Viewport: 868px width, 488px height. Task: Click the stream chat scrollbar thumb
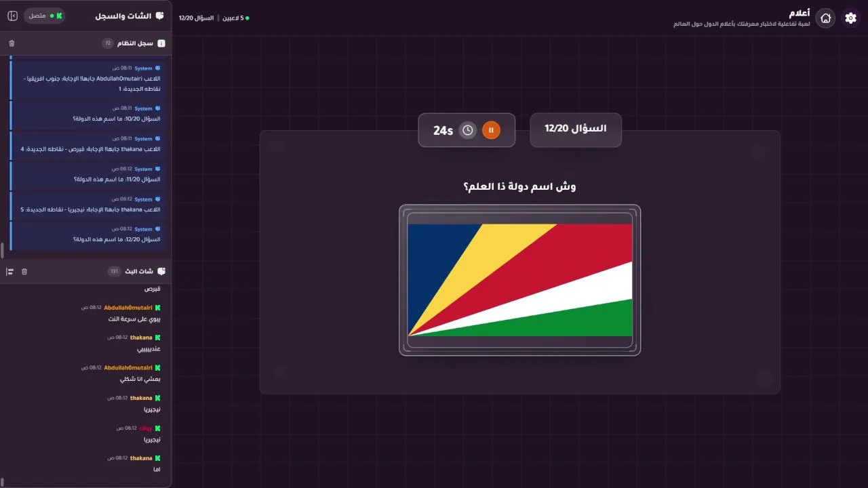[2, 482]
